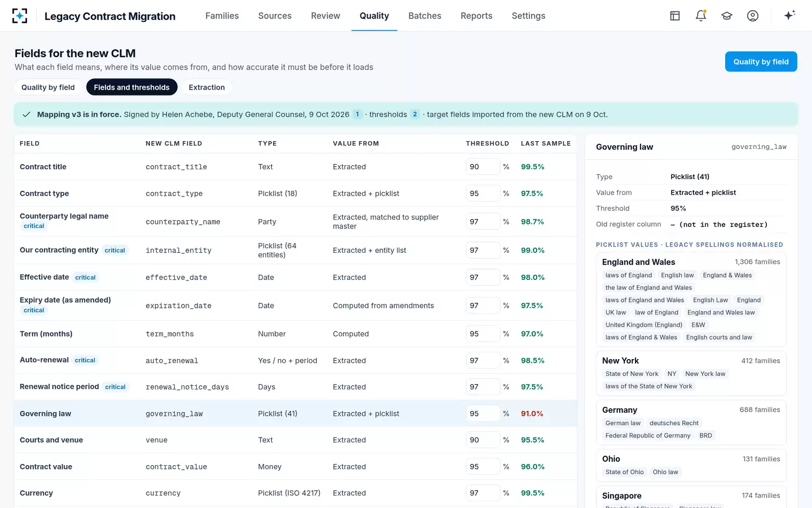
Task: Click the 'deutsches Recht' spelling chip
Action: [674, 423]
